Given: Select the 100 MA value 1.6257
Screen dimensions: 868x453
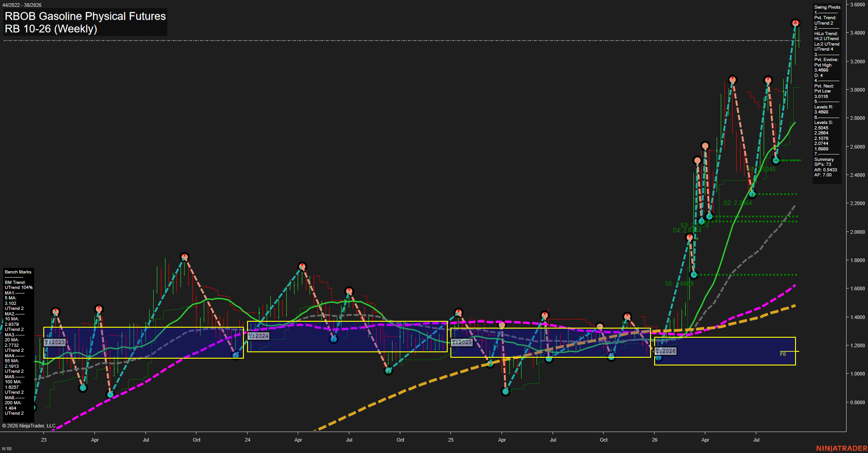Looking at the screenshot, I should 12,387.
